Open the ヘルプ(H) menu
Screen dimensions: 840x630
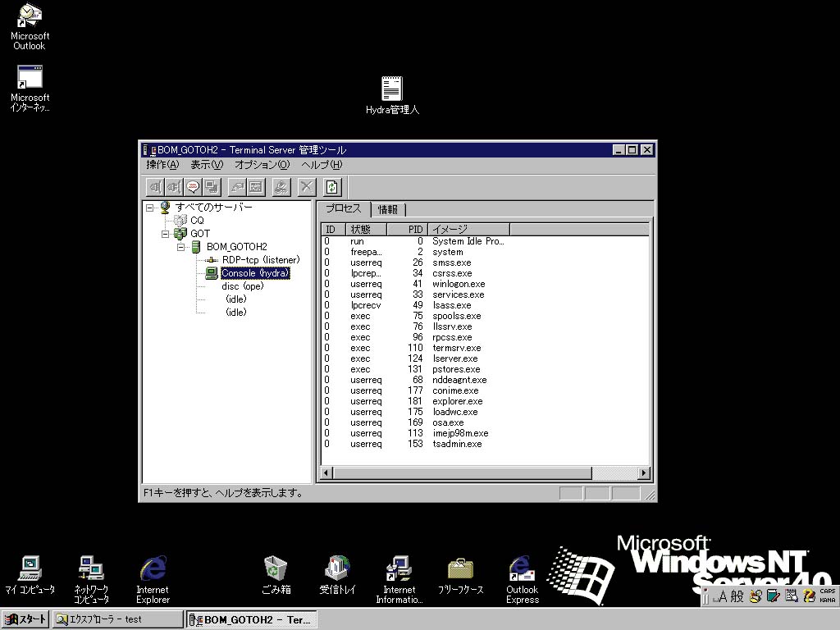(x=322, y=164)
